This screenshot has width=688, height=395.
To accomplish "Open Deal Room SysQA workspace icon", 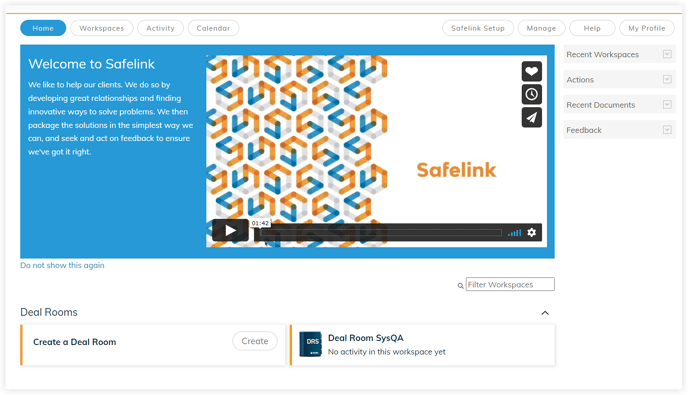I will 311,345.
